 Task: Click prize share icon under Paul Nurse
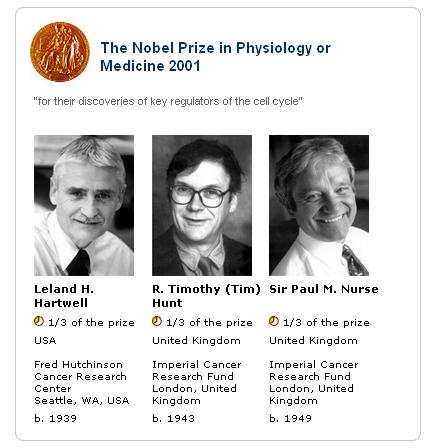click(x=274, y=321)
